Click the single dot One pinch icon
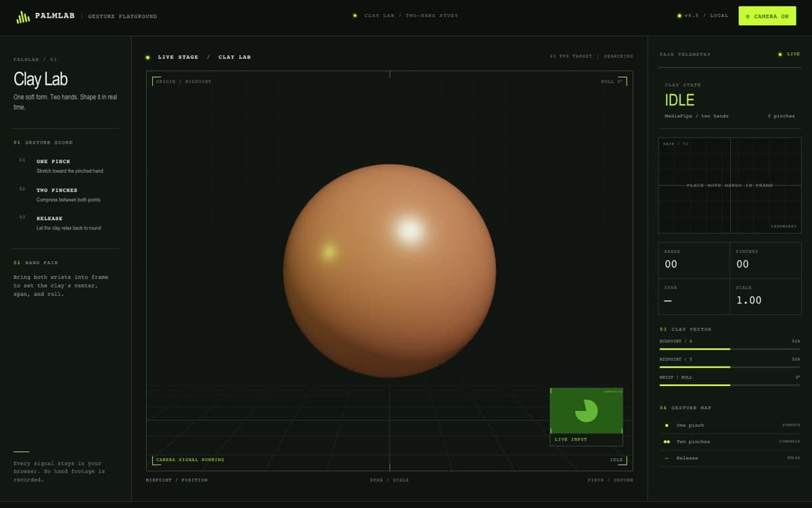Image resolution: width=812 pixels, height=508 pixels. click(667, 425)
